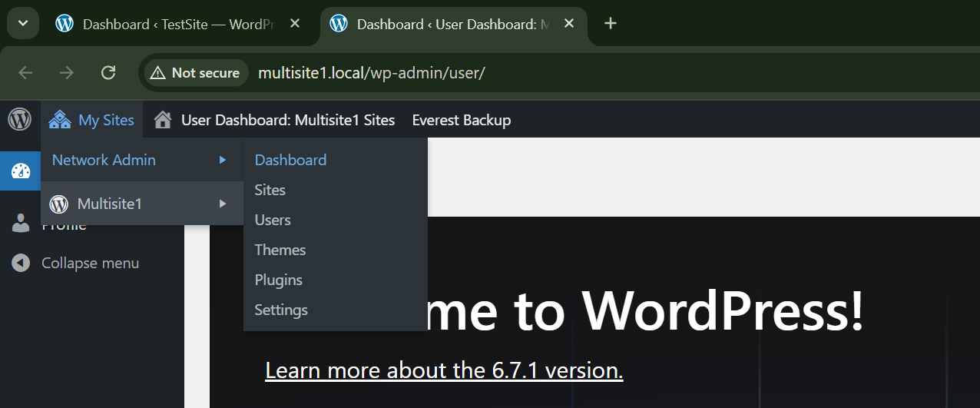980x408 pixels.
Task: Open Network Admin menu entry
Action: (142, 160)
